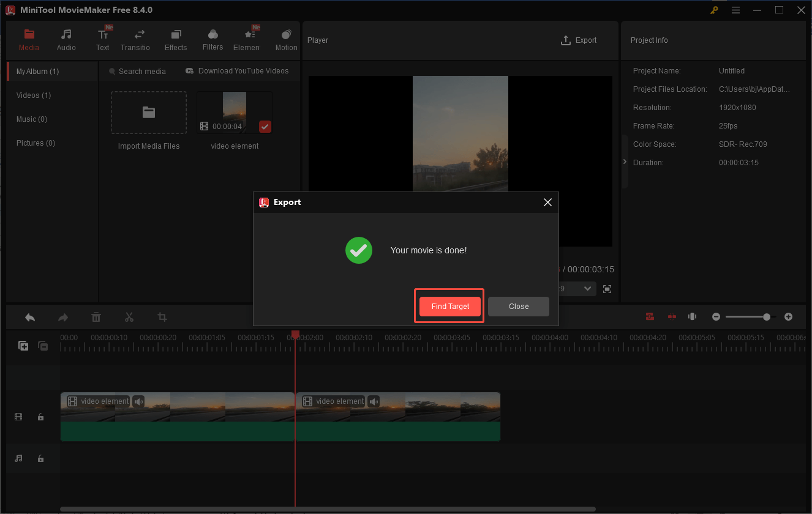Image resolution: width=812 pixels, height=514 pixels.
Task: Select the Audio panel icon
Action: point(66,39)
